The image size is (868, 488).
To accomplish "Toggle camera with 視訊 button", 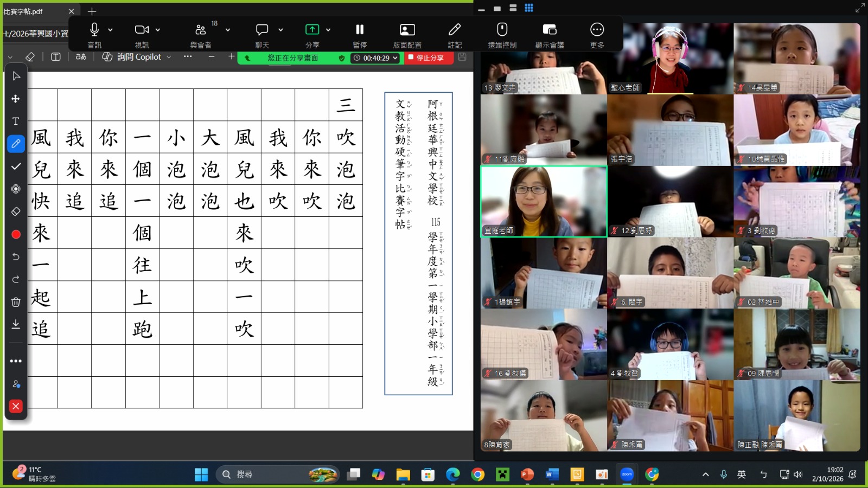I will point(142,35).
